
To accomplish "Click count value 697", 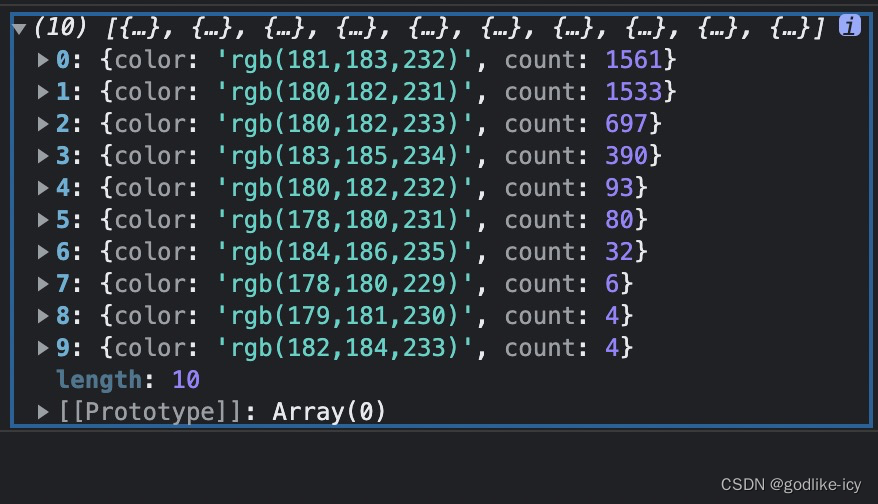I will [627, 123].
